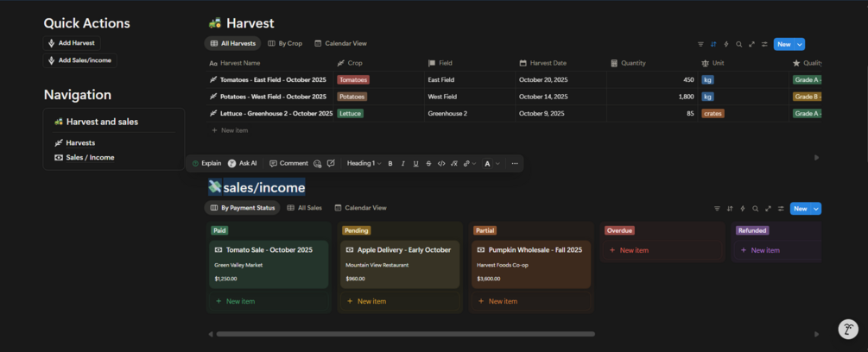
Task: Click the sort icon in sales/income toolbar
Action: pos(730,208)
